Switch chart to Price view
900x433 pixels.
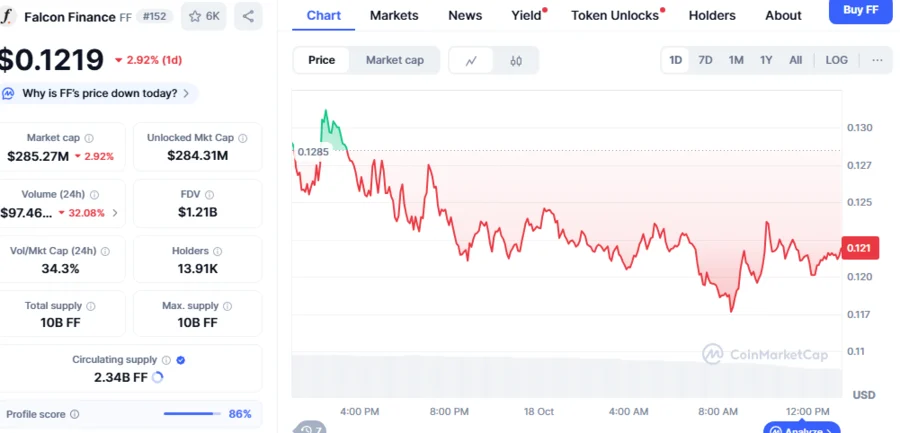tap(321, 60)
